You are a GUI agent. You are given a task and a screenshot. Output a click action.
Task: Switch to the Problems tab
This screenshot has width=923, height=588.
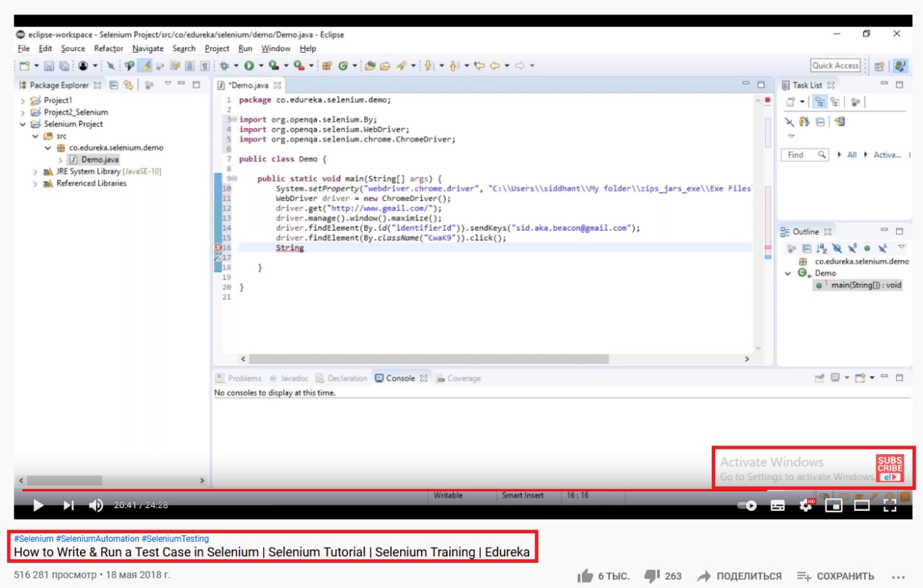(x=239, y=378)
